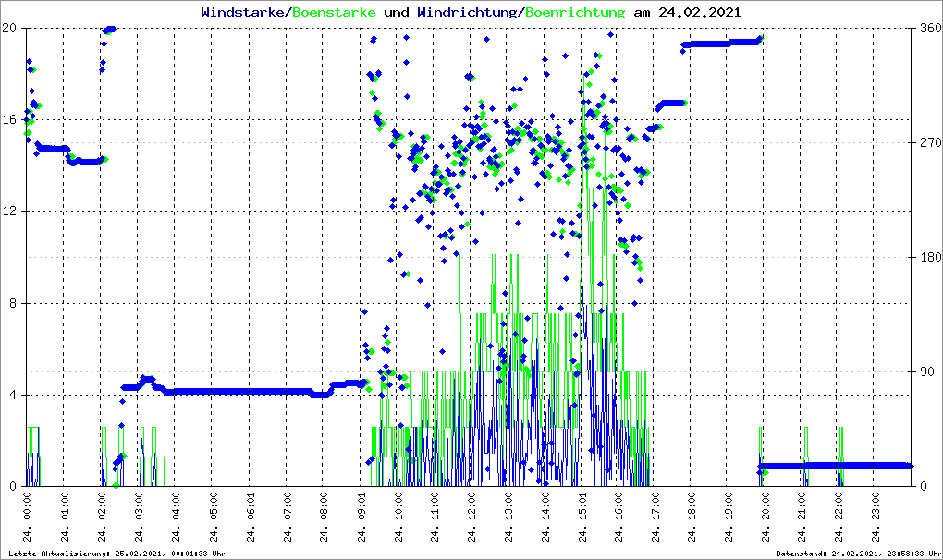Click the x-axis label '24. 09:01'
943x560 pixels.
click(361, 517)
